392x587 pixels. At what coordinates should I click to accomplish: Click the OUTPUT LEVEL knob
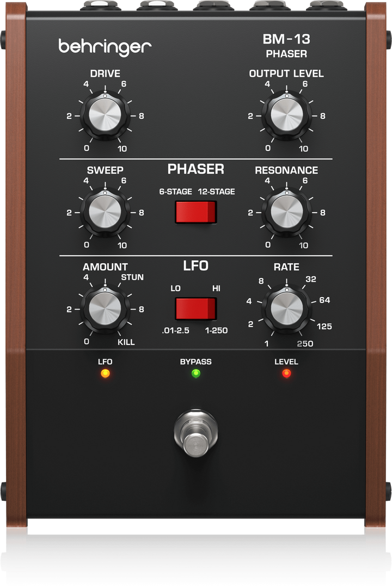[x=286, y=116]
